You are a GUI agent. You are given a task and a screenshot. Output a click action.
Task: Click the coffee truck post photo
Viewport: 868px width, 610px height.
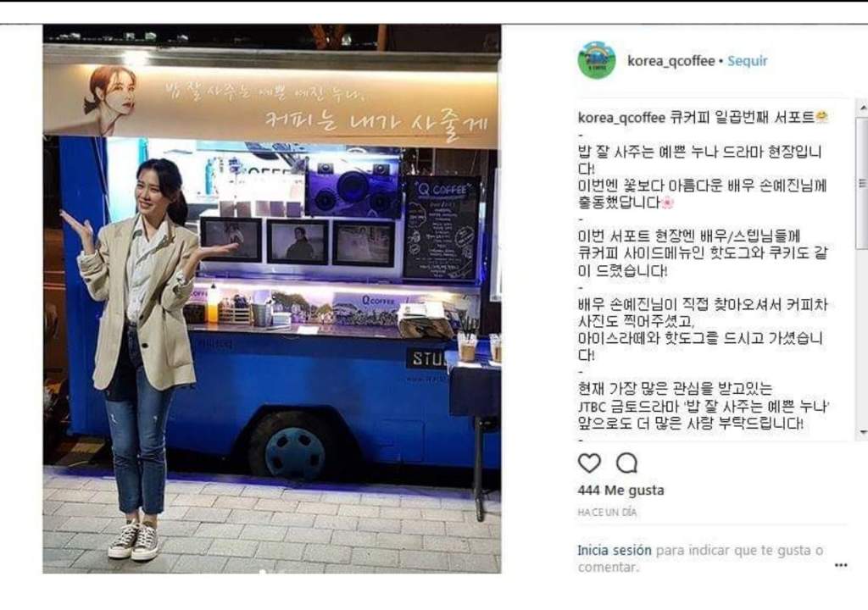click(x=272, y=298)
